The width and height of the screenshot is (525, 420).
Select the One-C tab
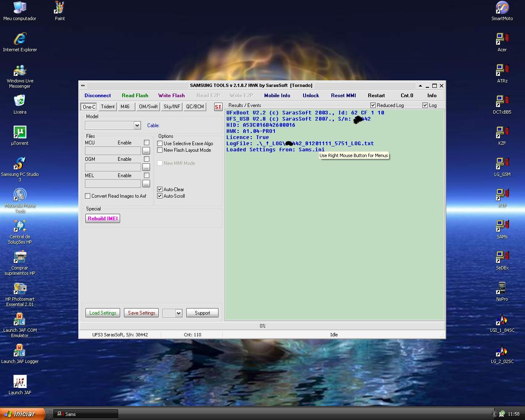click(x=89, y=107)
